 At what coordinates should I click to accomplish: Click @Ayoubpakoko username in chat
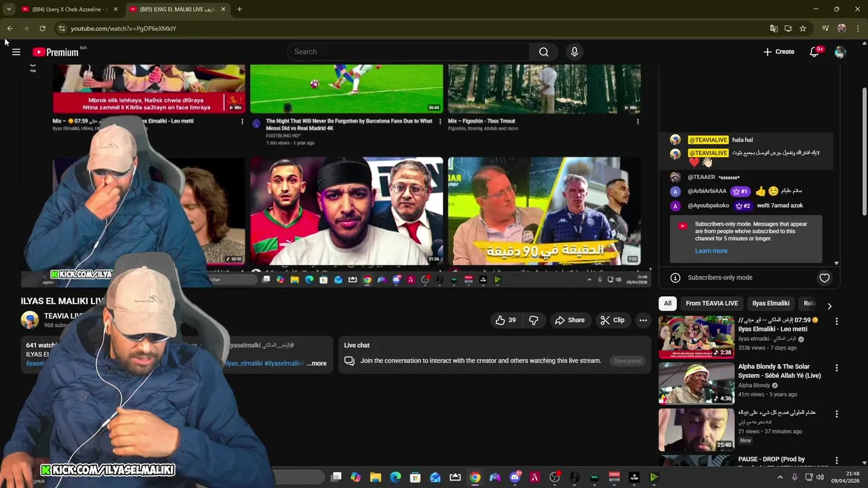[x=709, y=205]
